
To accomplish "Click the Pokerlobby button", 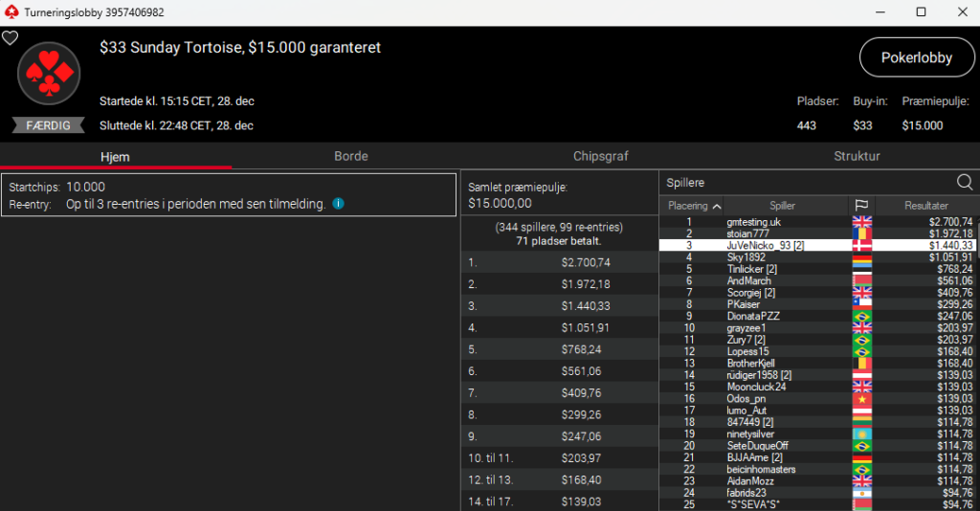I will [x=916, y=57].
